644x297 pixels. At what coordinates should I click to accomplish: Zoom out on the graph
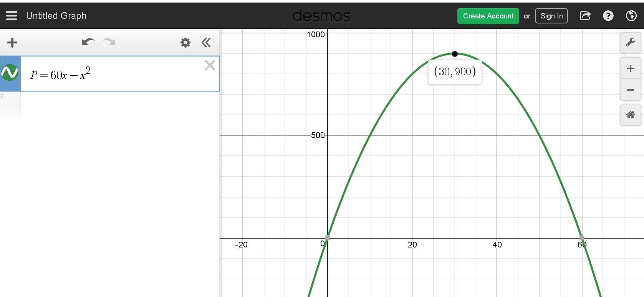click(x=631, y=90)
